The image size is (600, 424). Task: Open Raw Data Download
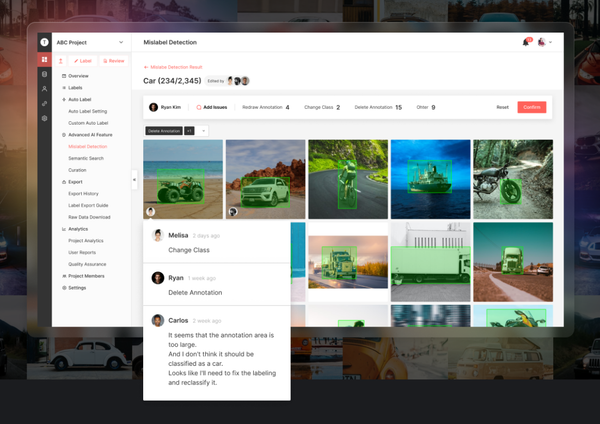point(89,217)
